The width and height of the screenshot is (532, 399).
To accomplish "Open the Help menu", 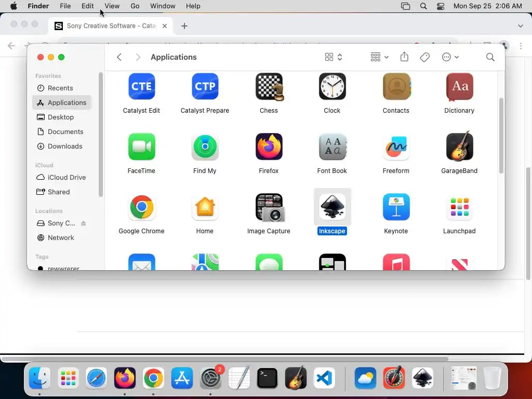I will click(193, 6).
